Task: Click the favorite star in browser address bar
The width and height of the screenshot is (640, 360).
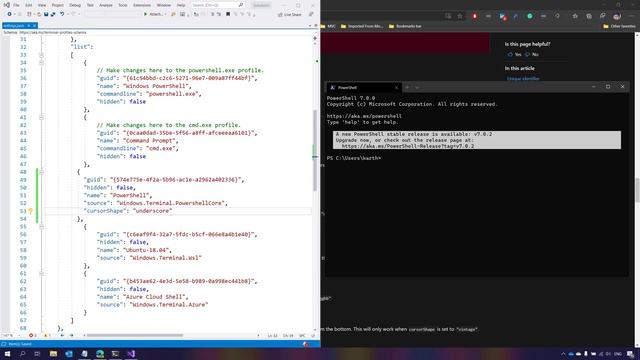Action: point(460,16)
